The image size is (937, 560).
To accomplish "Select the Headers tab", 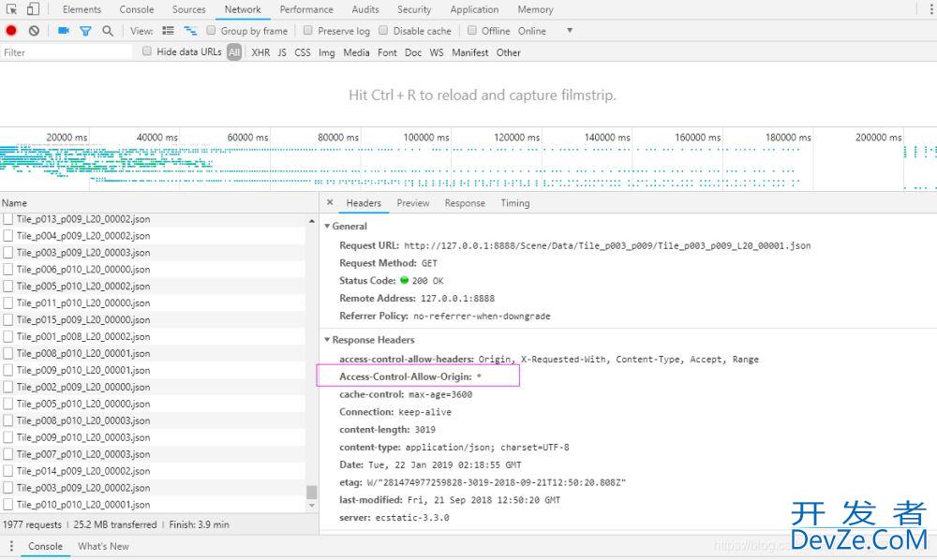I will click(364, 203).
